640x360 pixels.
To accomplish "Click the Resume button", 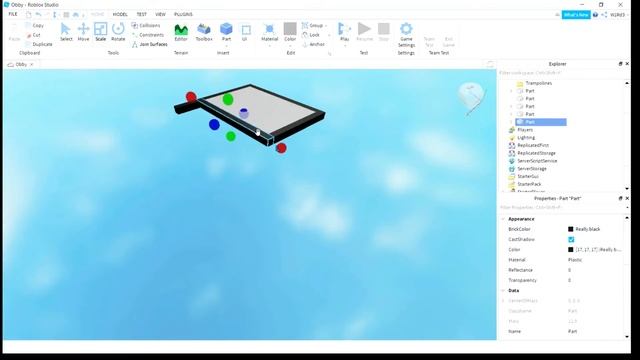I will (364, 32).
